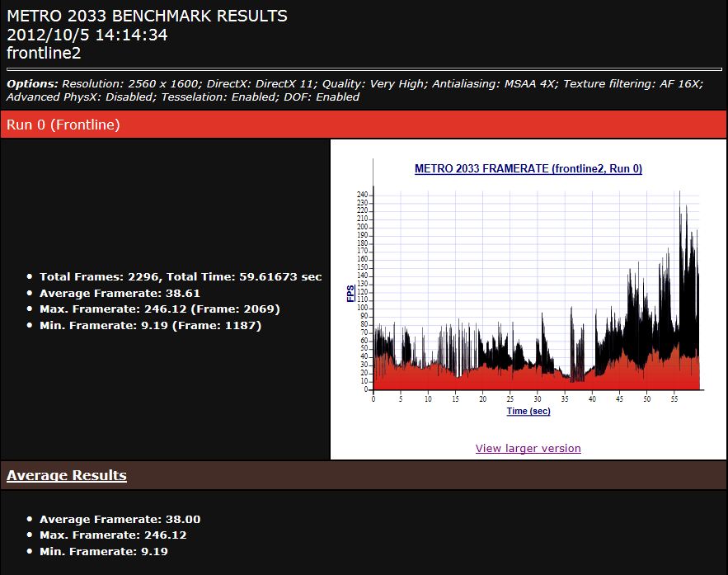Click the 'FPS' vertical axis label
The image size is (728, 575).
tap(351, 294)
